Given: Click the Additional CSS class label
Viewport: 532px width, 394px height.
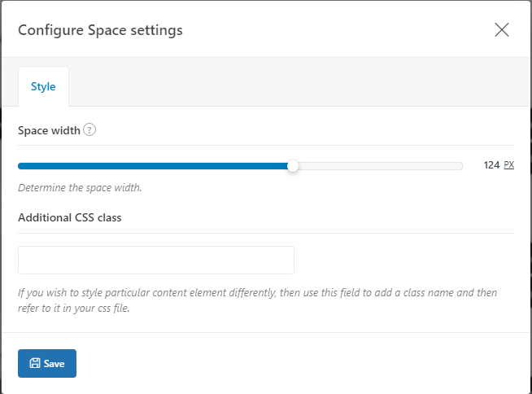Looking at the screenshot, I should pos(70,217).
